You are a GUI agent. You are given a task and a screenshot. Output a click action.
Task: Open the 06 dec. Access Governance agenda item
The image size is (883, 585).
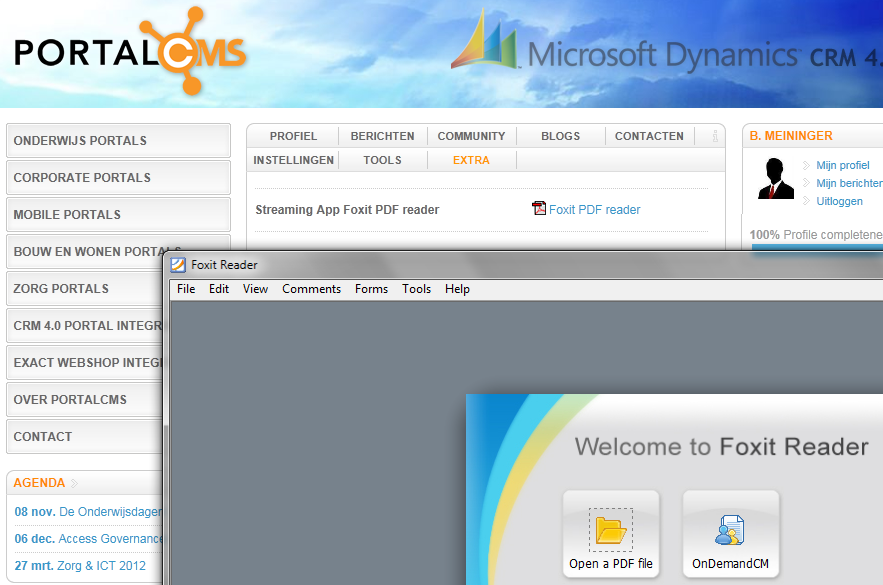click(x=88, y=539)
